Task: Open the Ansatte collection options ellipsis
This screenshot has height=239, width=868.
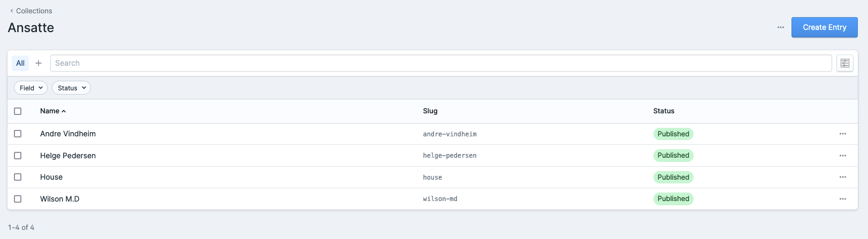Action: [x=780, y=27]
